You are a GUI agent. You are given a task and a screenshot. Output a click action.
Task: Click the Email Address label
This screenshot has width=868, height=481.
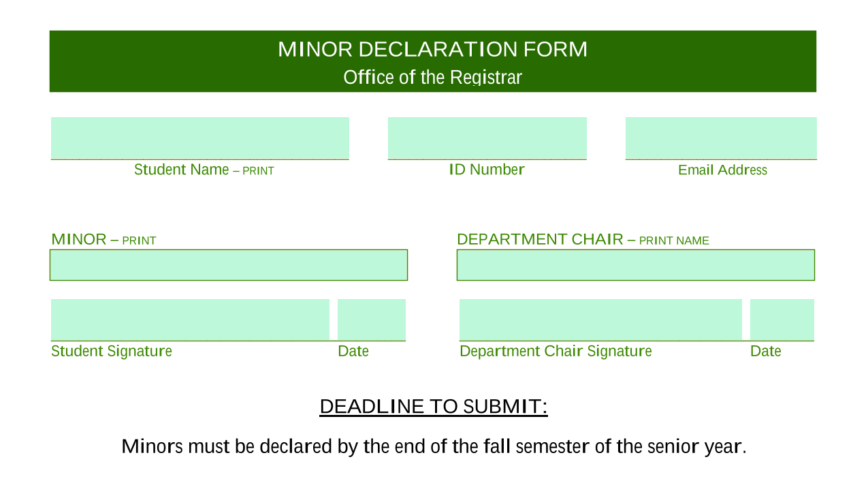[722, 170]
